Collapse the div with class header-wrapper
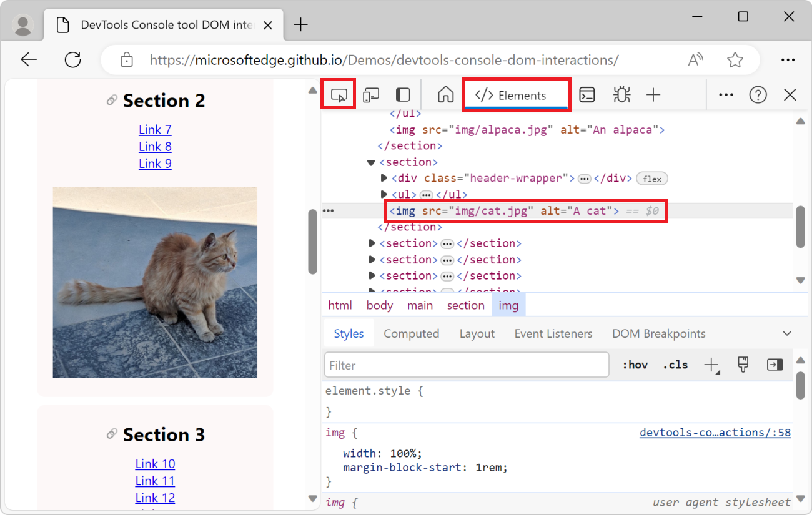The height and width of the screenshot is (515, 812). tap(384, 178)
